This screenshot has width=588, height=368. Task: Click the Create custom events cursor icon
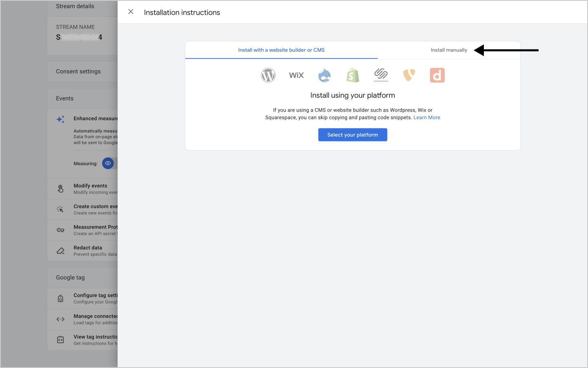click(x=60, y=209)
